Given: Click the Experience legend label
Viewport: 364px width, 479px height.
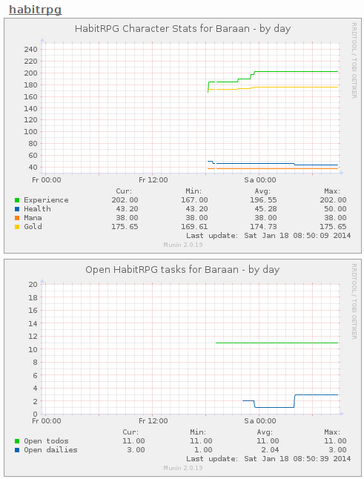Looking at the screenshot, I should pos(46,200).
